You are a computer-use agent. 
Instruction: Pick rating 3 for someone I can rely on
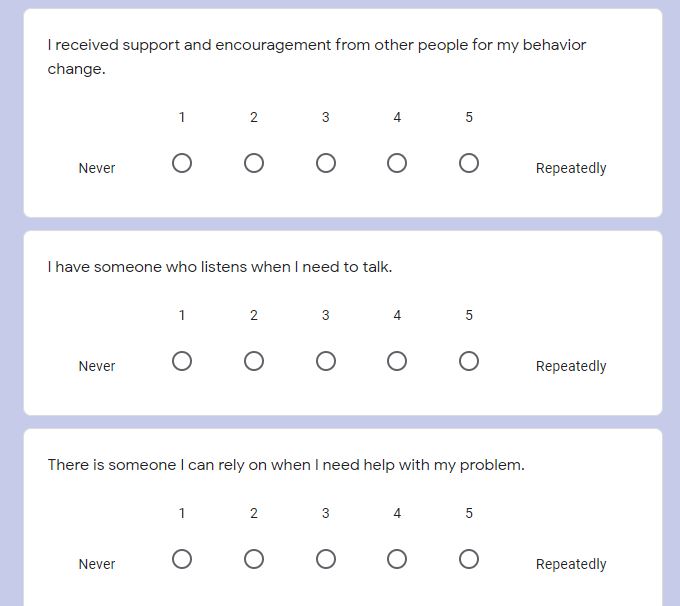326,559
